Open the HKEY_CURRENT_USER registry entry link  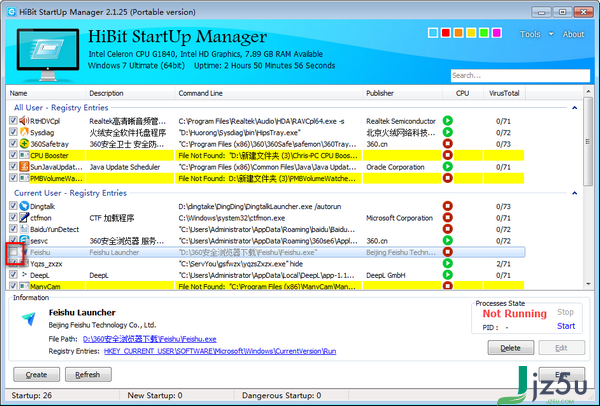pos(220,351)
